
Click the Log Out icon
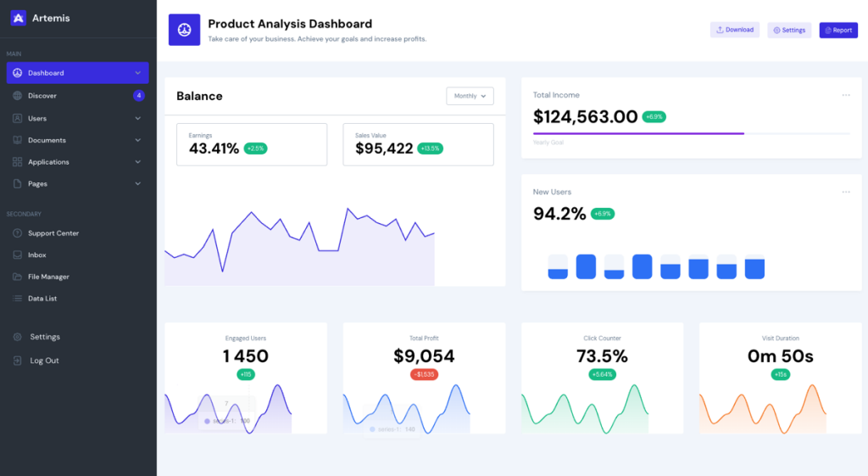(18, 361)
